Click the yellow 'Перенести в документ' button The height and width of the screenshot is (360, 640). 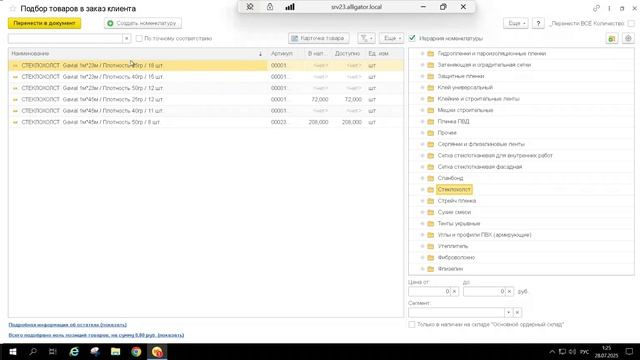tap(44, 23)
